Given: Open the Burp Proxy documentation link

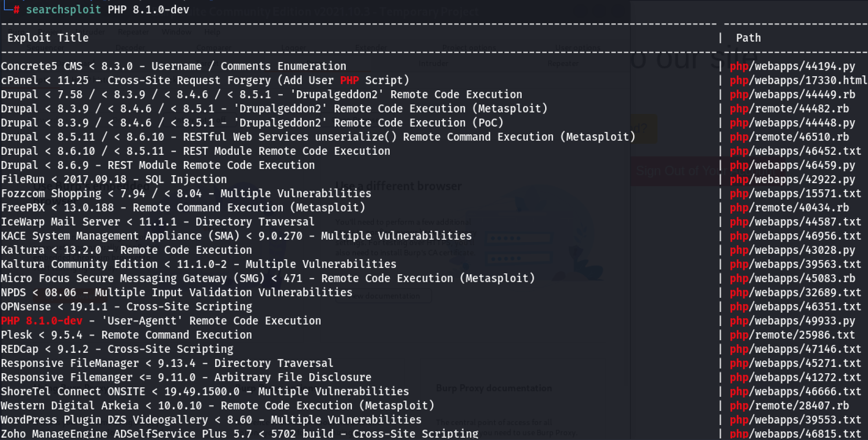Looking at the screenshot, I should (494, 388).
